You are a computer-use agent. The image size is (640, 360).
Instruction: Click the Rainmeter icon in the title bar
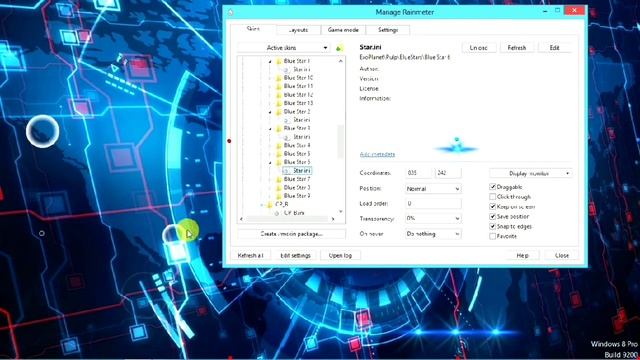[x=231, y=12]
